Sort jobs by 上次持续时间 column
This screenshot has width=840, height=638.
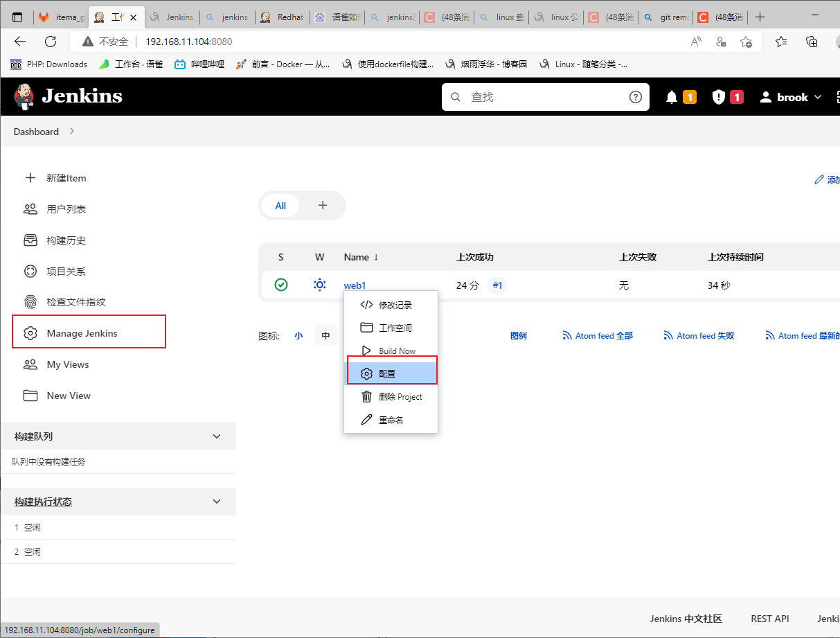[x=735, y=257]
